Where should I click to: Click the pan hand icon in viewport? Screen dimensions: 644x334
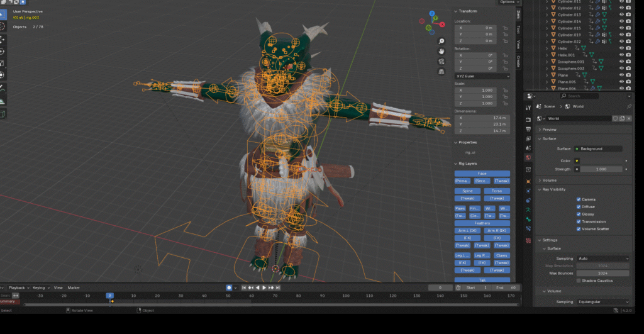[x=442, y=51]
